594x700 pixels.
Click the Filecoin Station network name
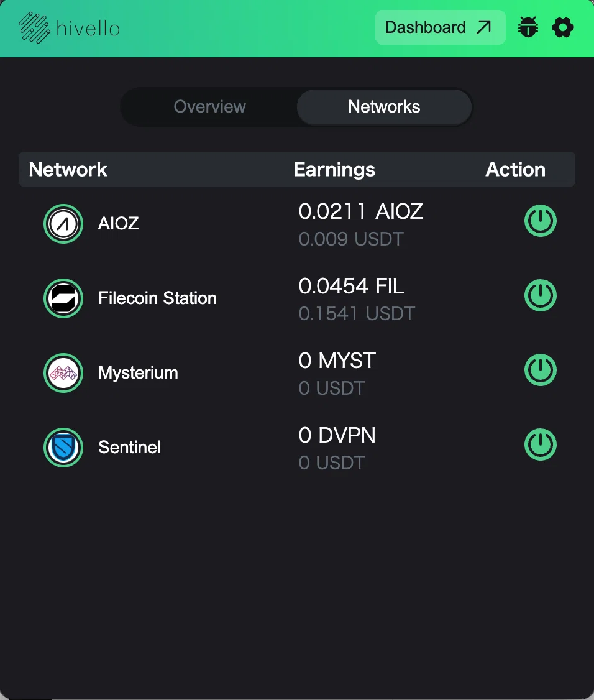click(x=158, y=298)
